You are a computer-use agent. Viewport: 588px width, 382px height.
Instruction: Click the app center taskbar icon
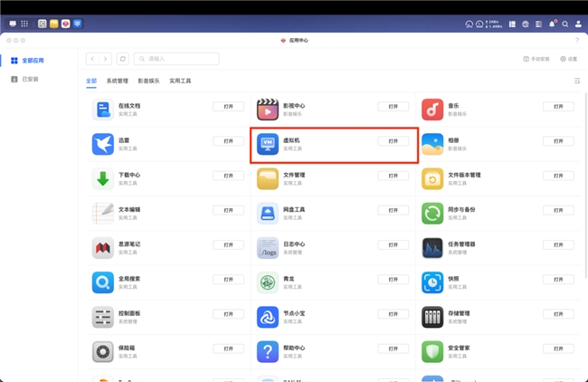(x=66, y=24)
